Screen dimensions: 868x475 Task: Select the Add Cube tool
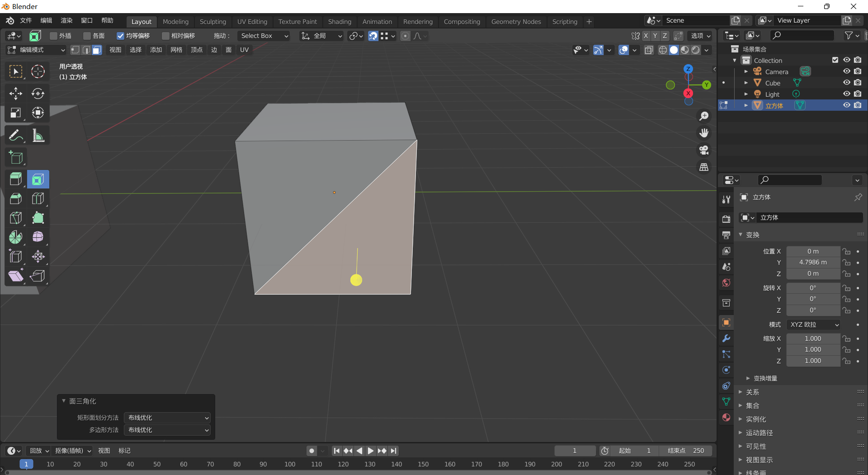pos(16,157)
